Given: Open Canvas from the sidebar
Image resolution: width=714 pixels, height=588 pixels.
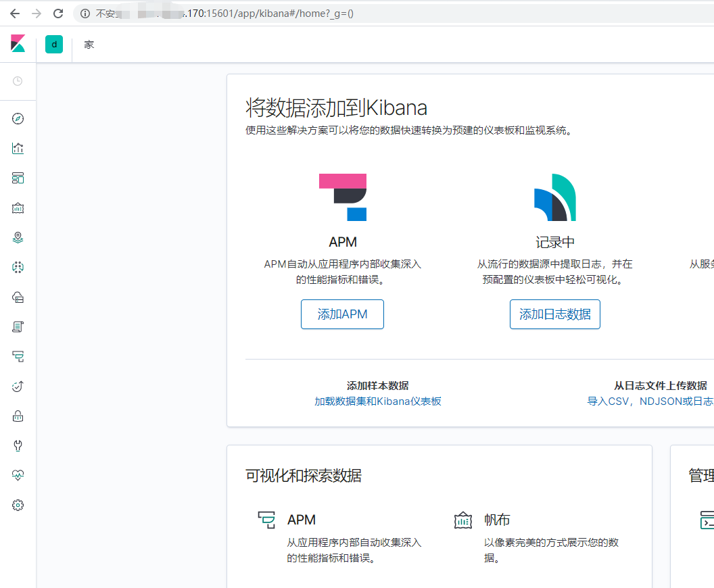Looking at the screenshot, I should (x=18, y=208).
